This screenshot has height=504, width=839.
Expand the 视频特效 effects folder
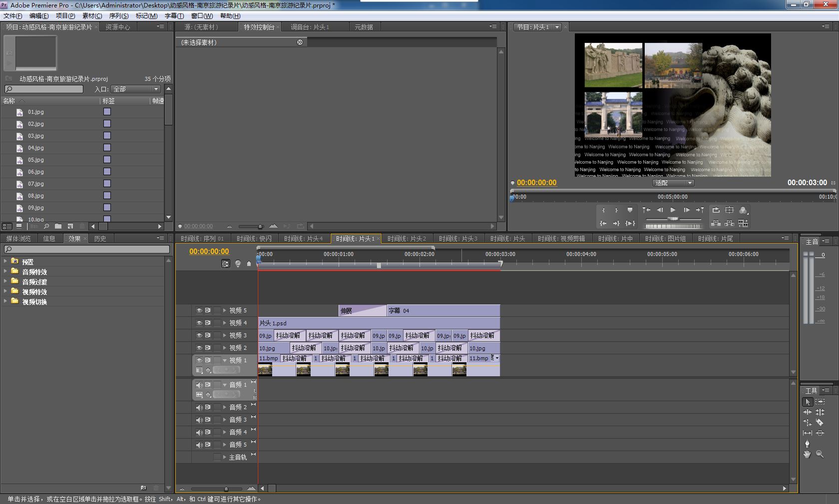point(5,291)
